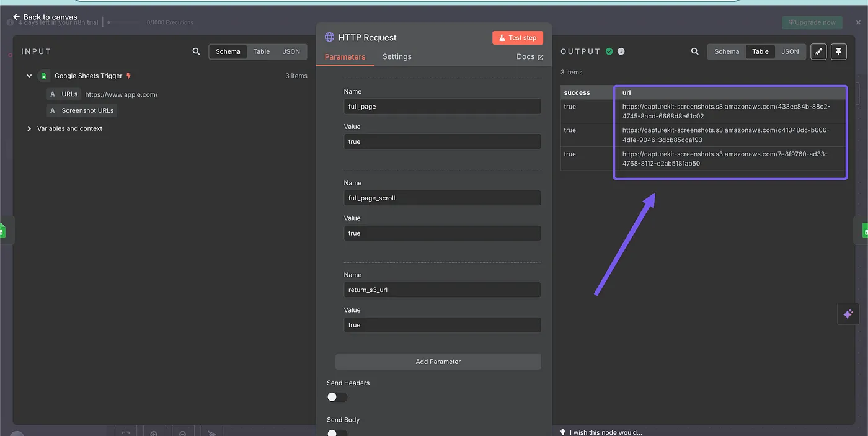The height and width of the screenshot is (436, 868).
Task: Click the edit output pencil icon
Action: pyautogui.click(x=818, y=51)
